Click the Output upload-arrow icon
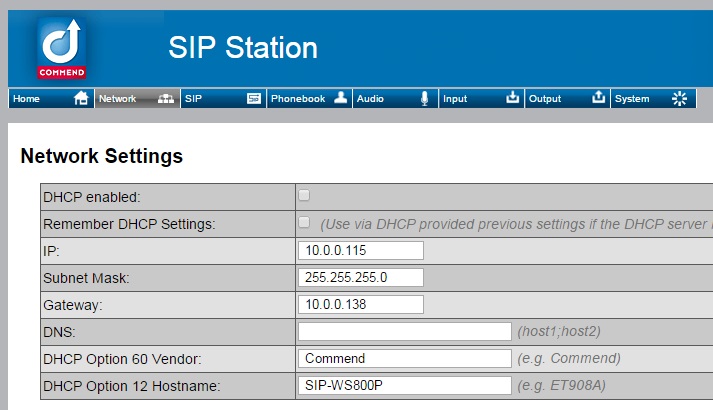 598,98
